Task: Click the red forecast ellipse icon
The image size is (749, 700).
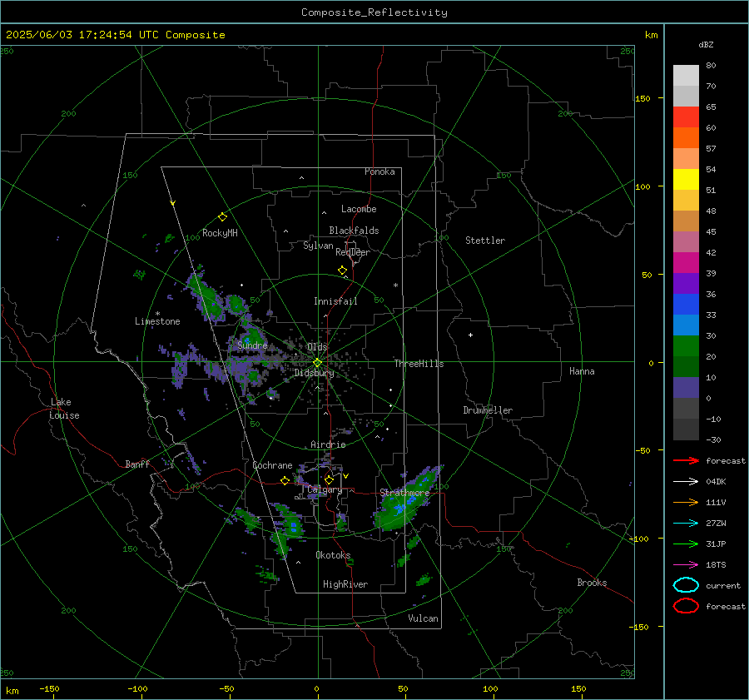Action: point(686,606)
